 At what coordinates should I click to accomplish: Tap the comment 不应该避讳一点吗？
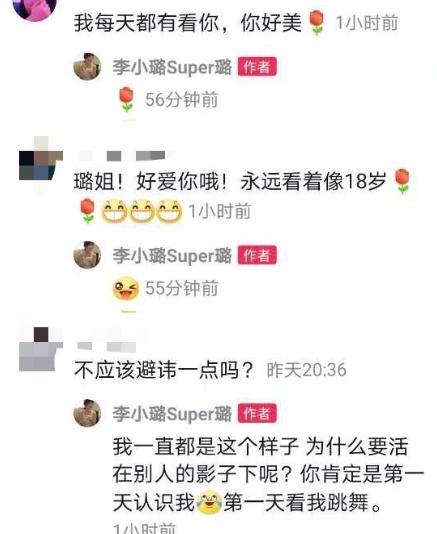click(164, 370)
